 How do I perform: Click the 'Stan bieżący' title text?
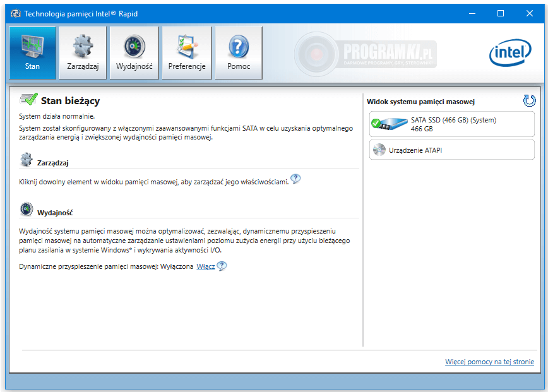pyautogui.click(x=70, y=101)
